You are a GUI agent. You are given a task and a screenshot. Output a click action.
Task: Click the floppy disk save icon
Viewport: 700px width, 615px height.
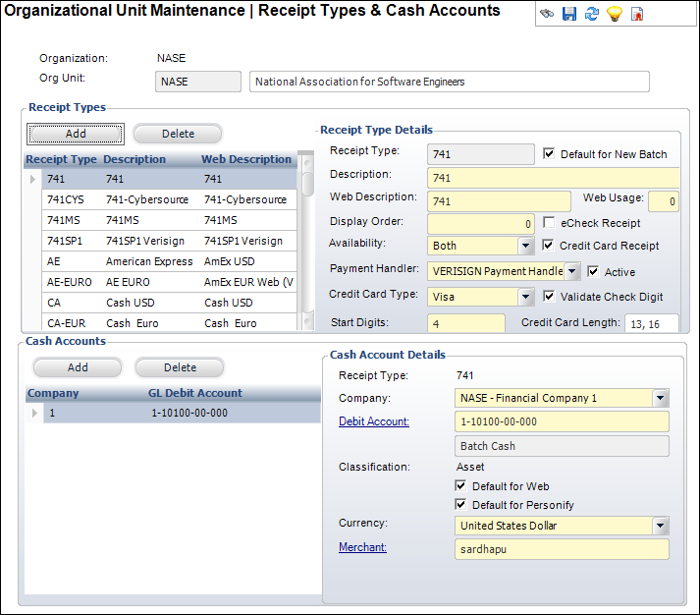pos(569,15)
